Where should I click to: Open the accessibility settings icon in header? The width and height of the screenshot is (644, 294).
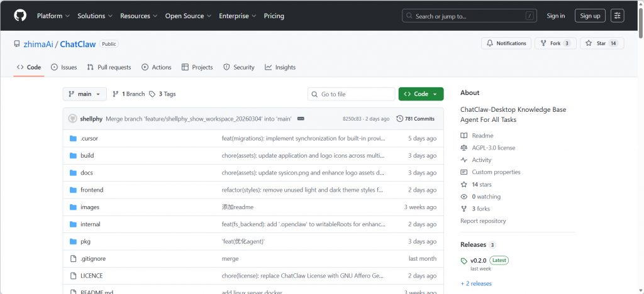coord(617,16)
